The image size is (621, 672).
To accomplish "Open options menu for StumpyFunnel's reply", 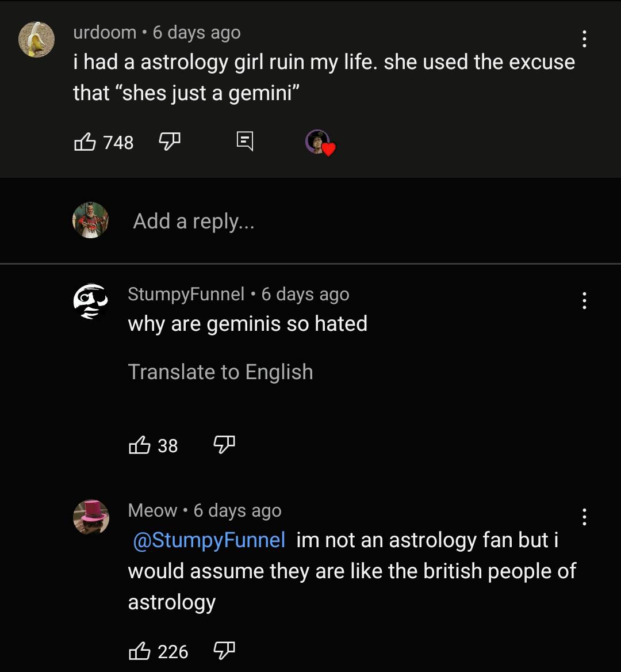I will 584,300.
